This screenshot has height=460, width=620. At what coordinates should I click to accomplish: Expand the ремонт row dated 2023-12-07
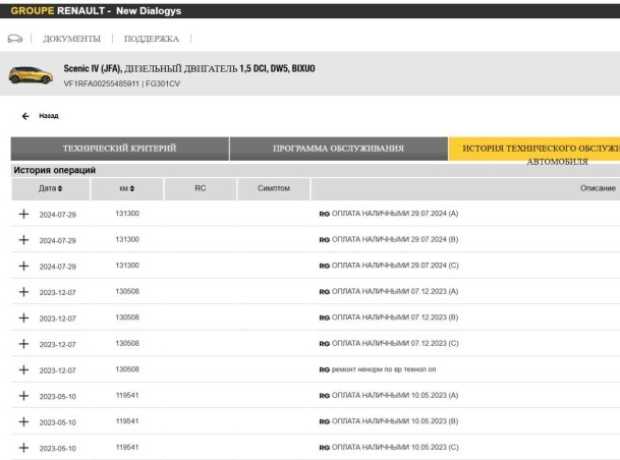pos(24,370)
